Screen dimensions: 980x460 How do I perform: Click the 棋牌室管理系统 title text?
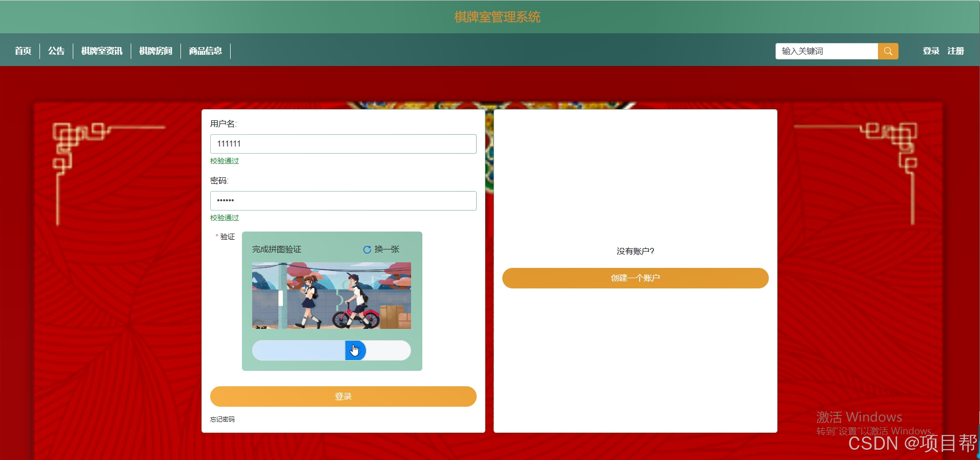(x=497, y=17)
